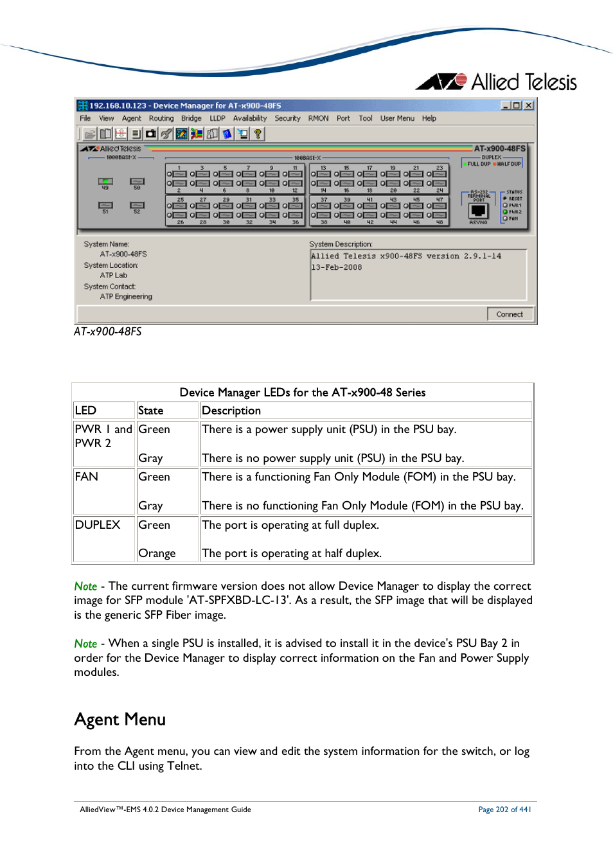This screenshot has width=613, height=868.
Task: Select gigabit port 50 on the device
Action: click(x=137, y=181)
